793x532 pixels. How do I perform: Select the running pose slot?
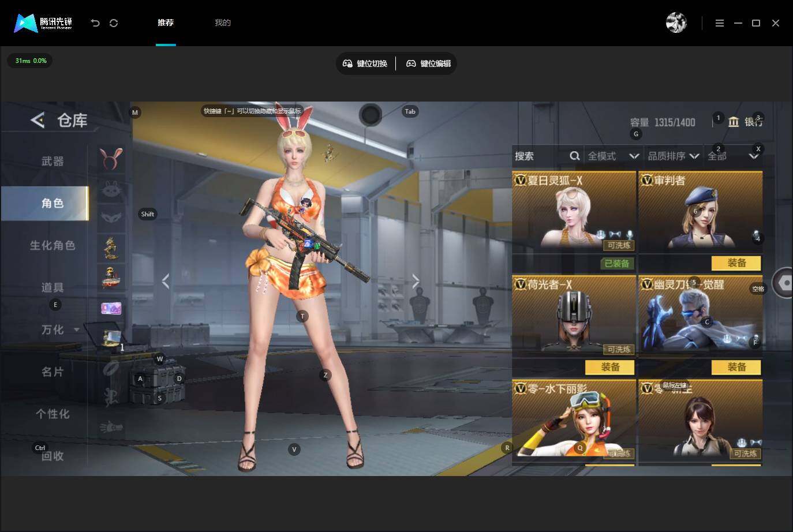(x=111, y=398)
